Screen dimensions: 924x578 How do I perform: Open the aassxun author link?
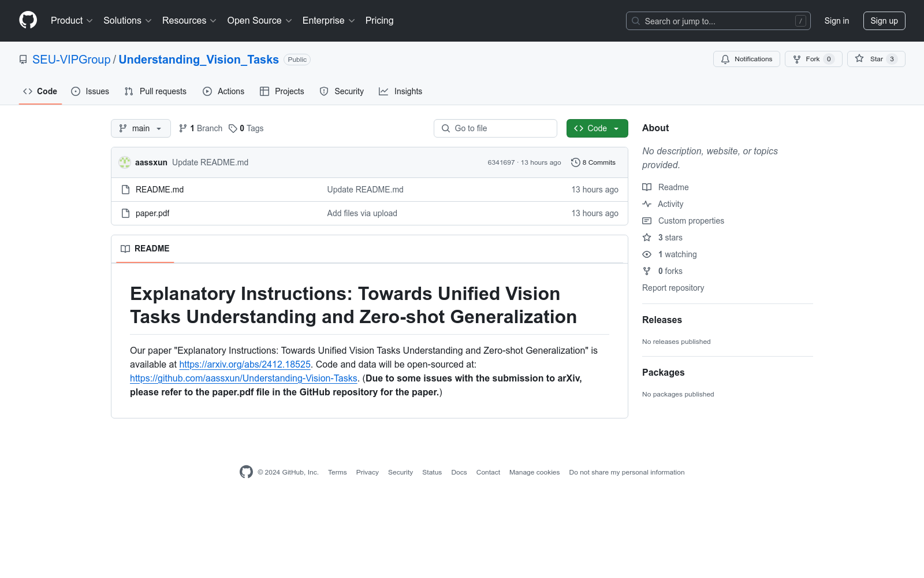[x=151, y=162]
